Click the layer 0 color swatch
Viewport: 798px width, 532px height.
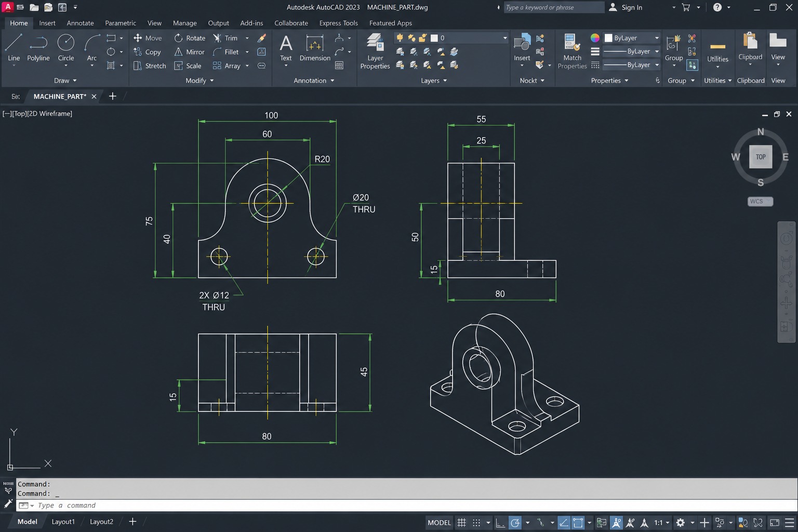[434, 38]
